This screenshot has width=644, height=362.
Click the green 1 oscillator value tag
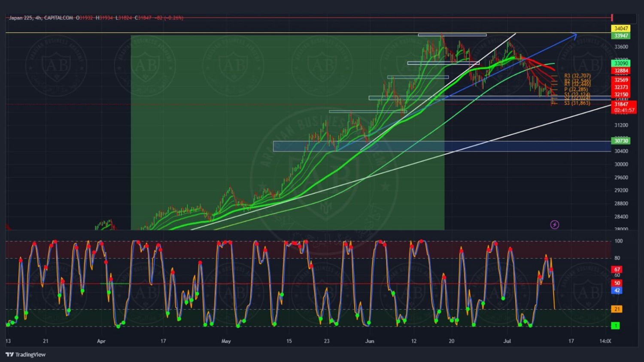click(615, 326)
